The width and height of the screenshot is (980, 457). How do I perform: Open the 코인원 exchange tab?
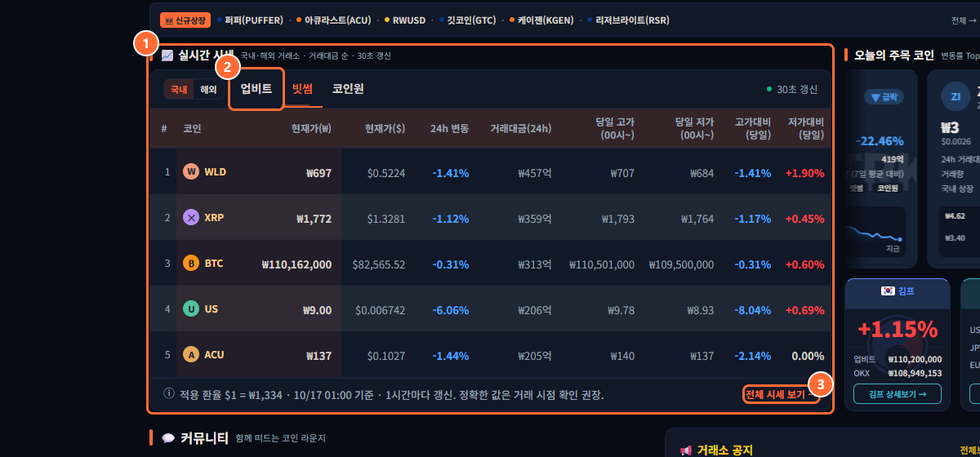click(x=348, y=89)
